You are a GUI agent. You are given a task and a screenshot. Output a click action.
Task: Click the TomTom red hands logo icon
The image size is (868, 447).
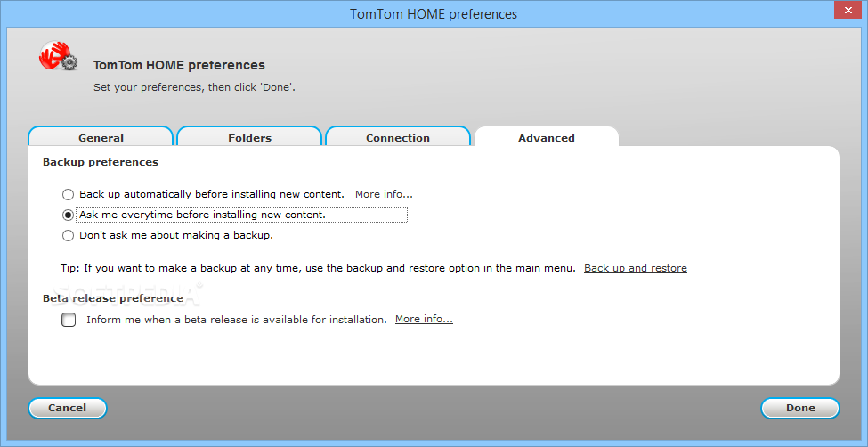[x=58, y=56]
